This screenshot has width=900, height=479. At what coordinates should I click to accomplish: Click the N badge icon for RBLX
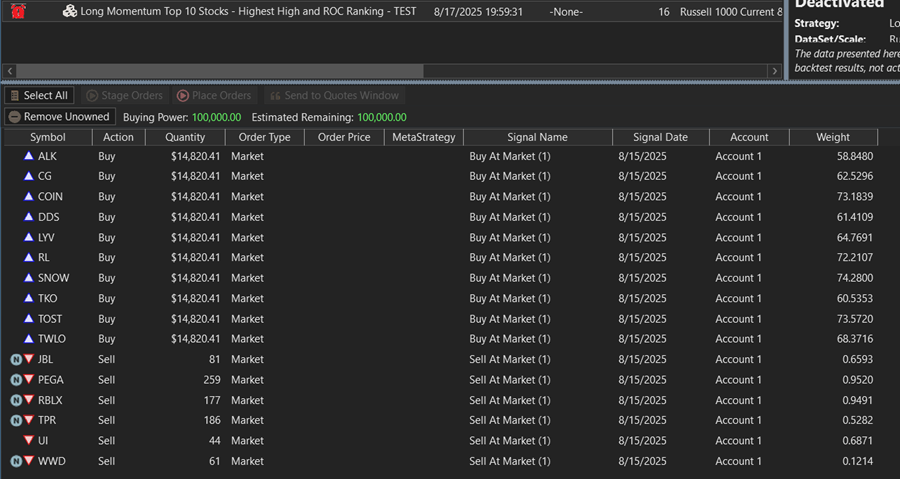coord(16,400)
